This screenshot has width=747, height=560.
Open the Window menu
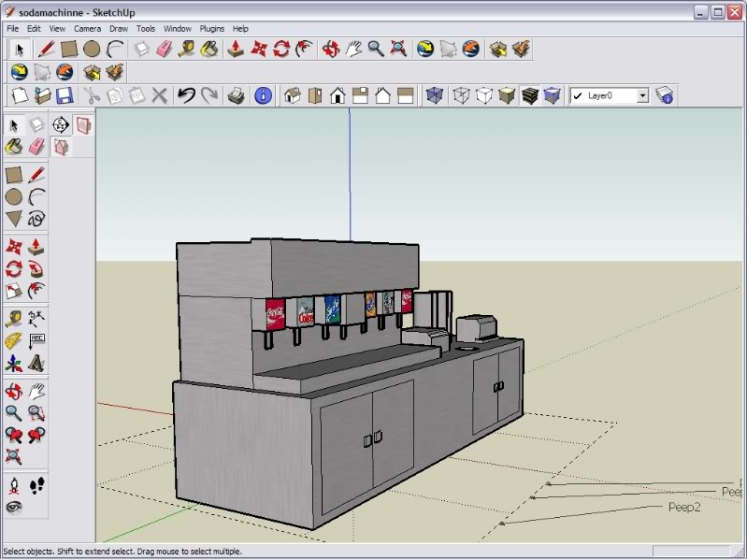(x=178, y=29)
